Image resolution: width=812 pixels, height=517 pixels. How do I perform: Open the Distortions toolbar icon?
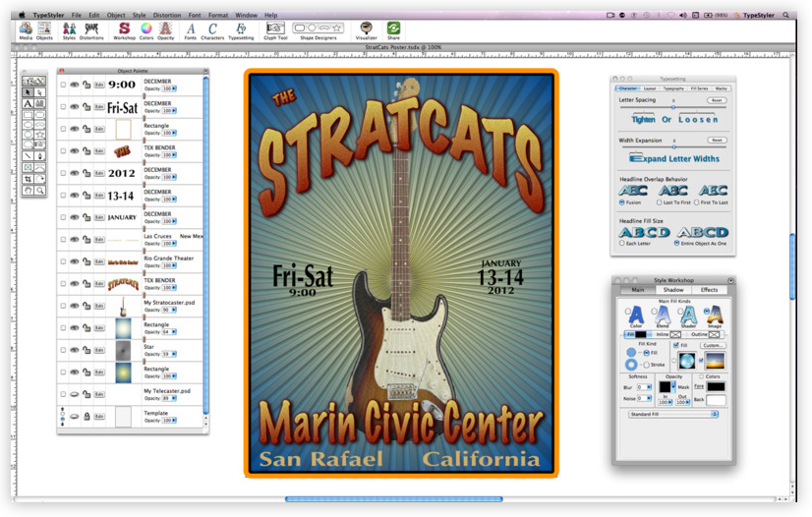(91, 30)
